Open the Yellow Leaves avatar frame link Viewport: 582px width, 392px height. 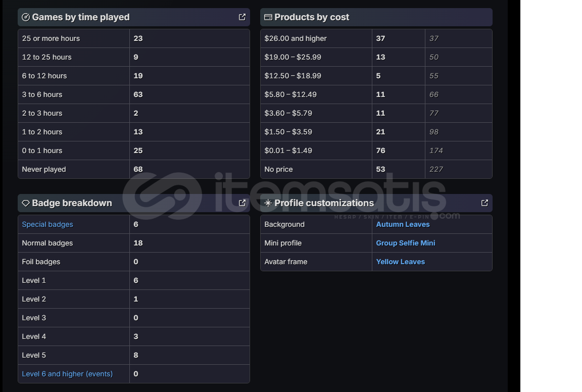coord(400,262)
